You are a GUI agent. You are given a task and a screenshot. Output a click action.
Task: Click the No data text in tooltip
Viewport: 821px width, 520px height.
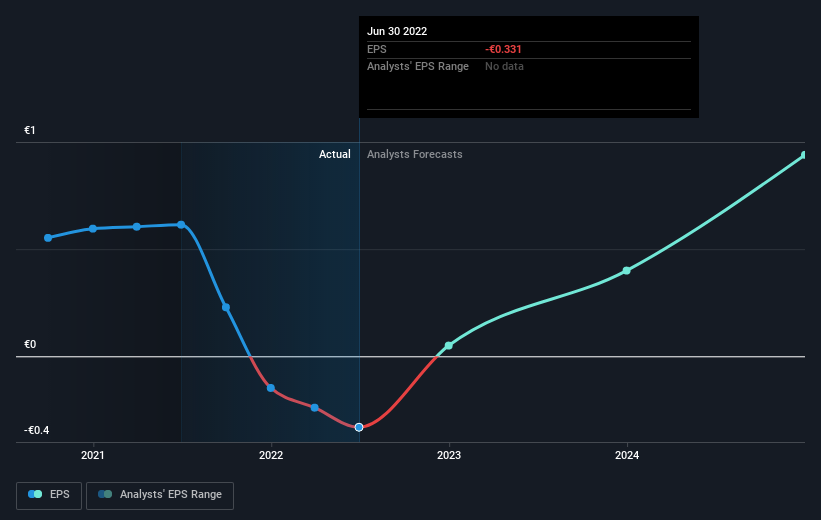tap(504, 67)
